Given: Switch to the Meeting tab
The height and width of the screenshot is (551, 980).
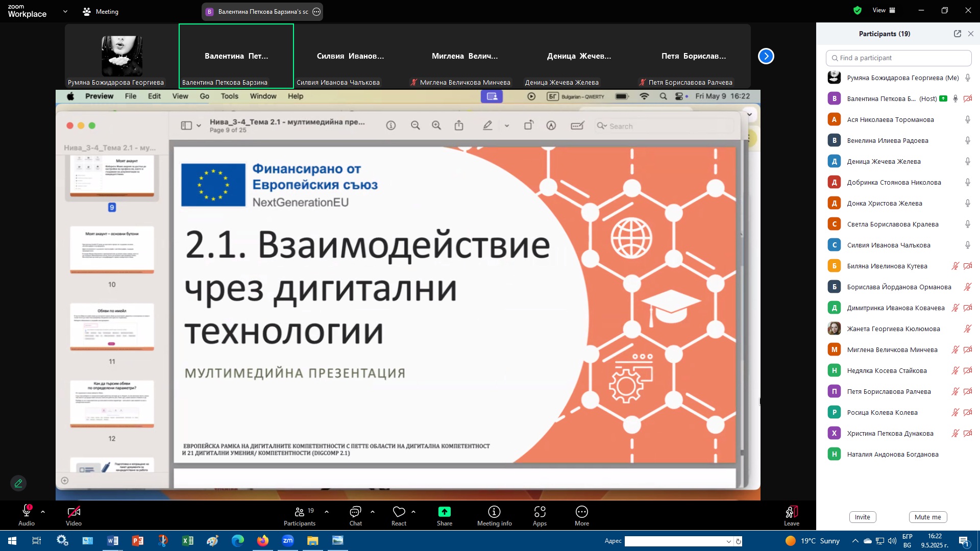Looking at the screenshot, I should click(x=101, y=11).
